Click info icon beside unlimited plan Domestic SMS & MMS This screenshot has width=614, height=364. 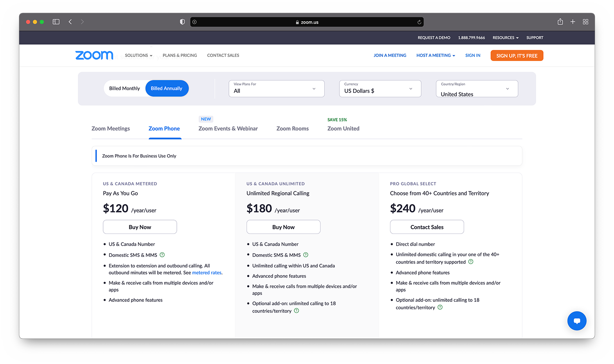[x=306, y=255]
